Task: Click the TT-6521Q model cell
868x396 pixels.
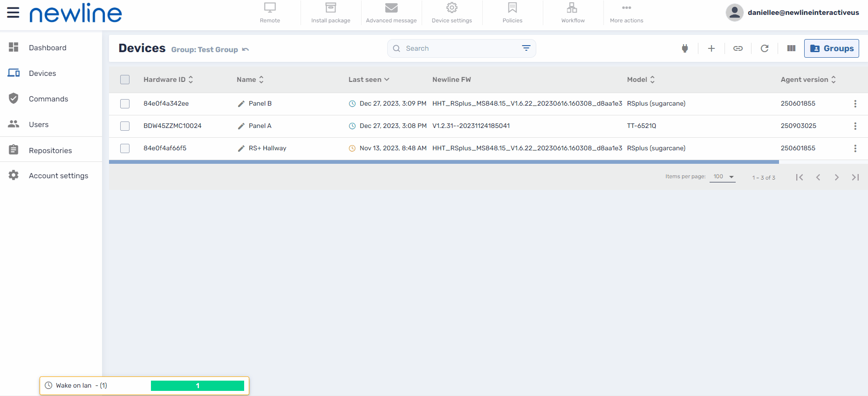Action: (x=642, y=126)
